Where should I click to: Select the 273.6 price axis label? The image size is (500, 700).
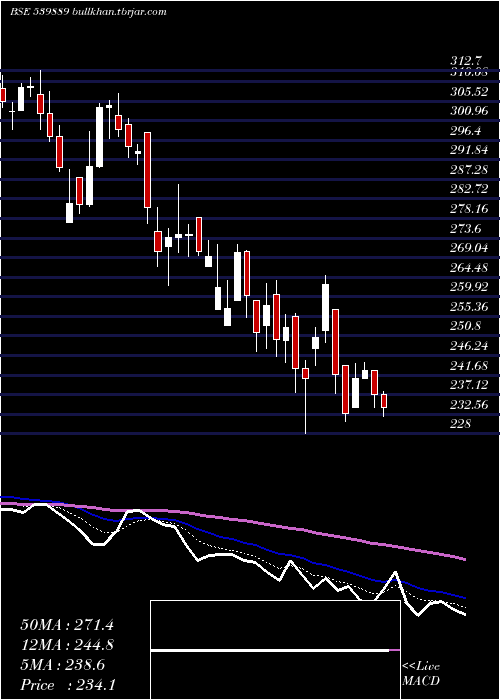click(x=466, y=229)
